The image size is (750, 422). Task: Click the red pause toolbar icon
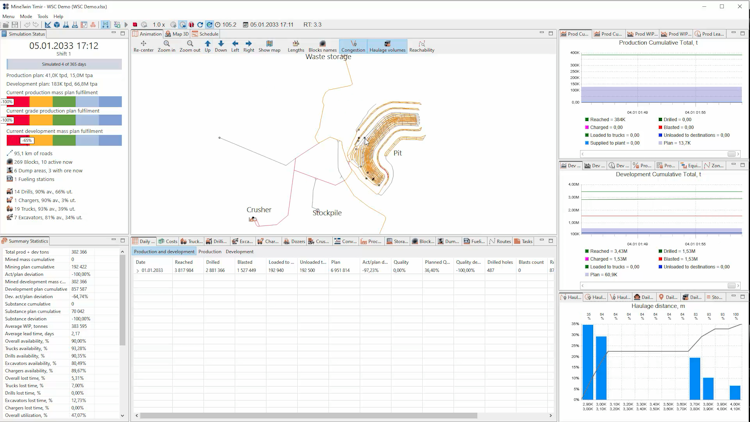pyautogui.click(x=191, y=24)
